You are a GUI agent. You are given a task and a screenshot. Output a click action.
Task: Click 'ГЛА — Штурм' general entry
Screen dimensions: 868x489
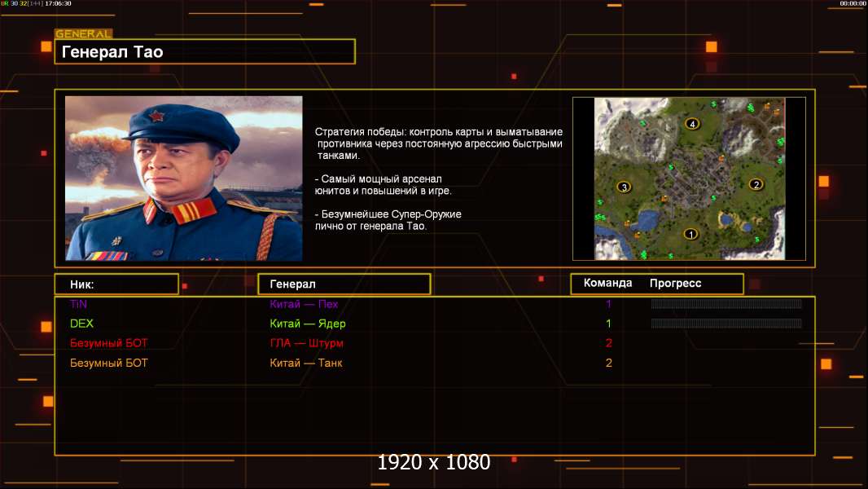[307, 343]
